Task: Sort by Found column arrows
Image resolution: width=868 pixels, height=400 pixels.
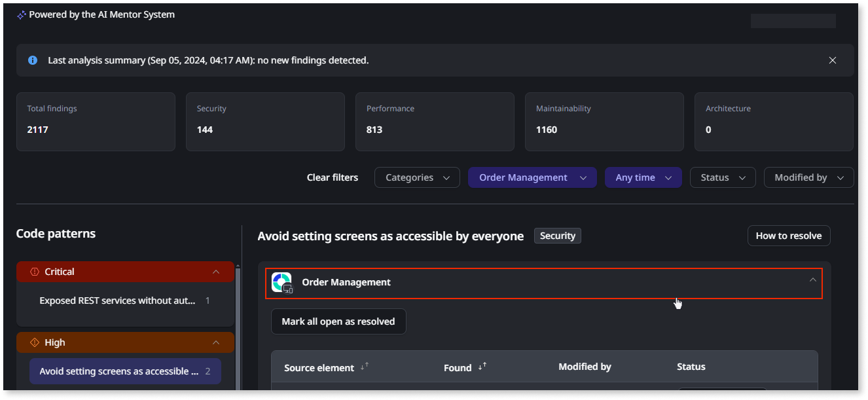Action: (483, 367)
